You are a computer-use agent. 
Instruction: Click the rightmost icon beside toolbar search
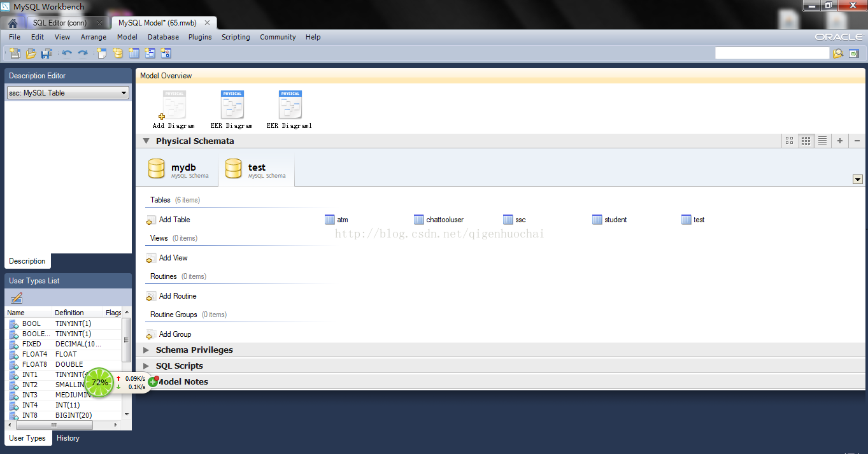coord(854,53)
